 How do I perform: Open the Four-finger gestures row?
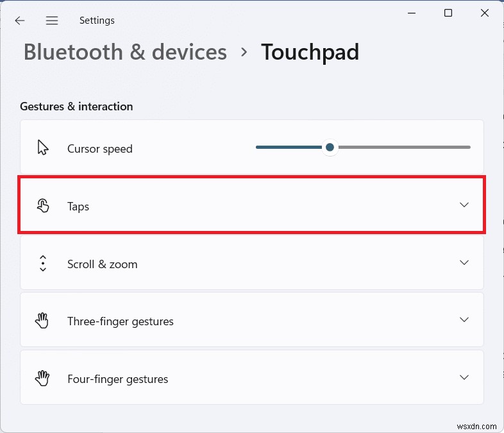point(117,379)
